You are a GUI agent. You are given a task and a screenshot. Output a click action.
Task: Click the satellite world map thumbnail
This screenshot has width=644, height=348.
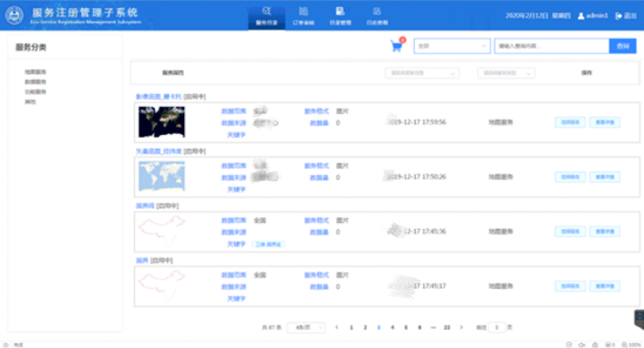click(162, 122)
